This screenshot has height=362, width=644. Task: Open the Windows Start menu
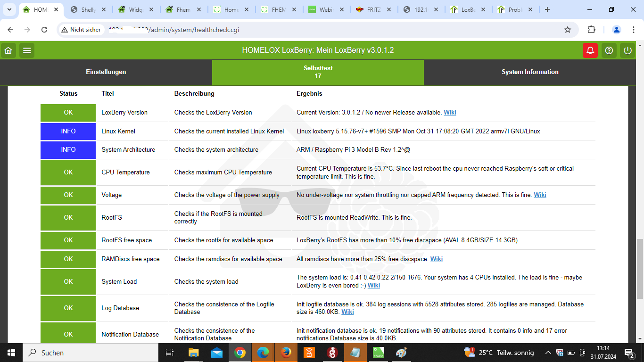[x=11, y=353]
